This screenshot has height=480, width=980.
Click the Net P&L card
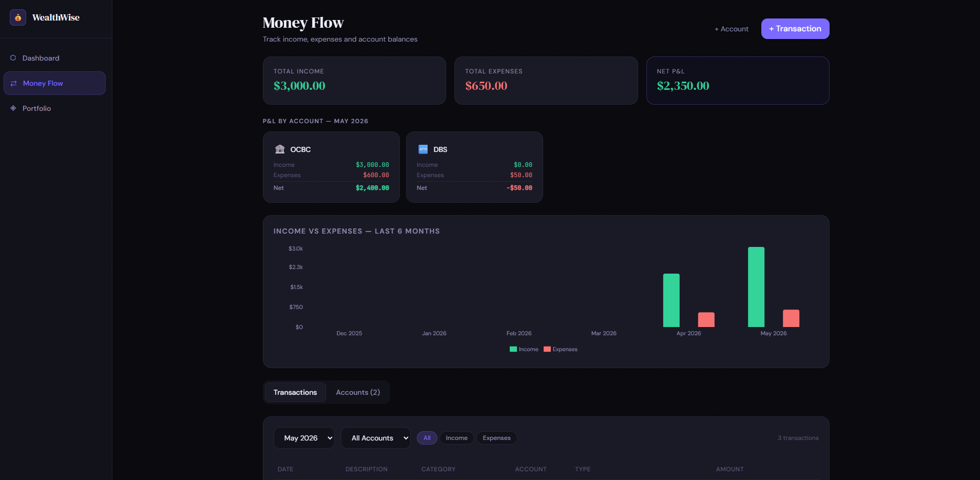tap(738, 81)
